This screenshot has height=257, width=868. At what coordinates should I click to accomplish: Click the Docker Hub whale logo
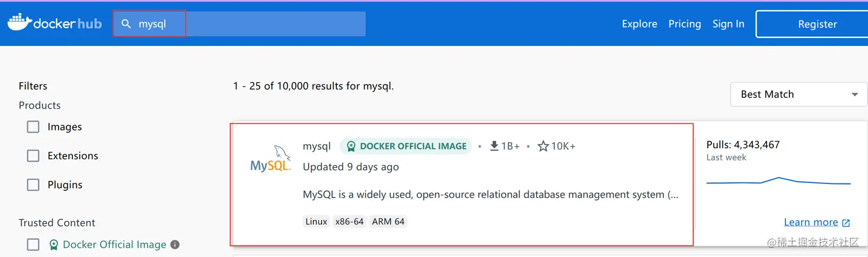click(x=20, y=23)
